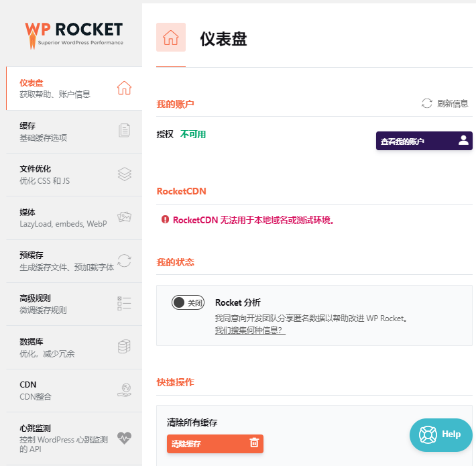Image resolution: width=476 pixels, height=466 pixels.
Task: Click the 我的账户 section heading
Action: (x=175, y=104)
